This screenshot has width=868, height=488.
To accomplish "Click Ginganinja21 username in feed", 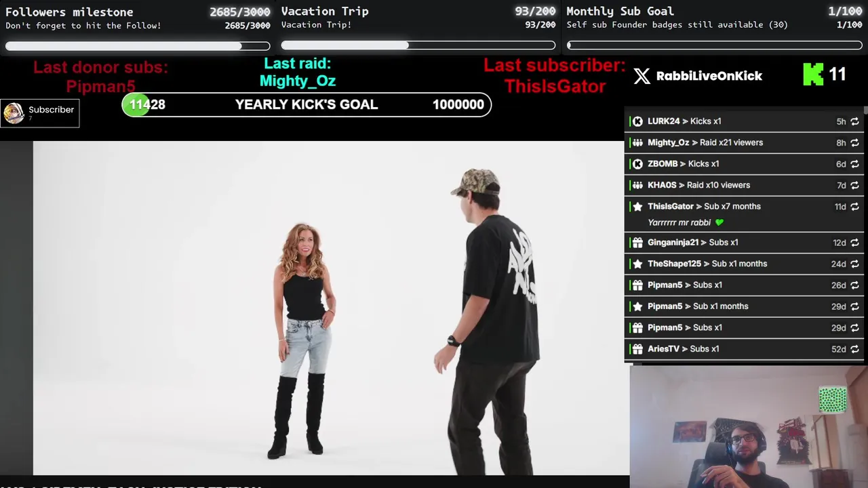I will [673, 243].
